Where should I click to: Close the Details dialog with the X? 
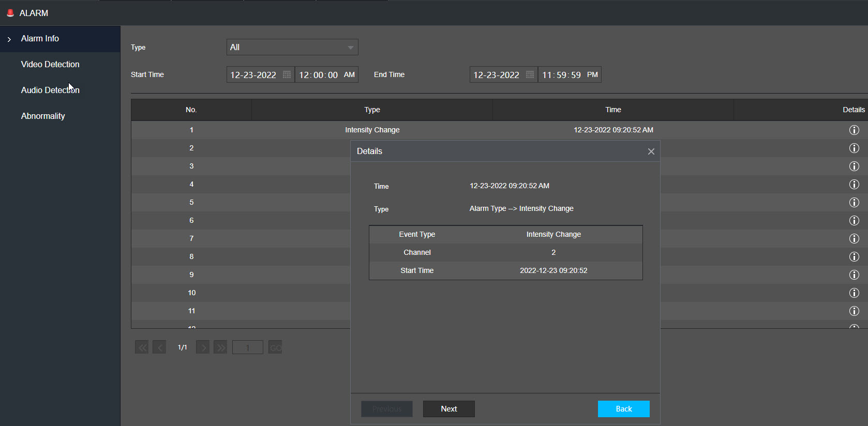click(x=651, y=151)
